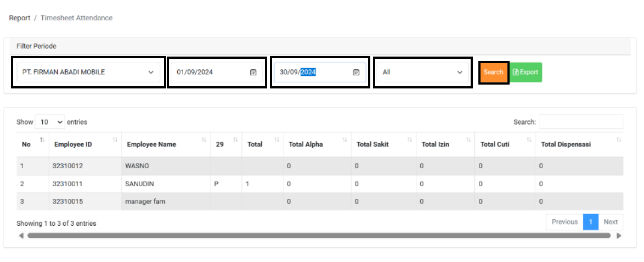The width and height of the screenshot is (644, 262).
Task: Click the Next pagination button
Action: pyautogui.click(x=611, y=222)
